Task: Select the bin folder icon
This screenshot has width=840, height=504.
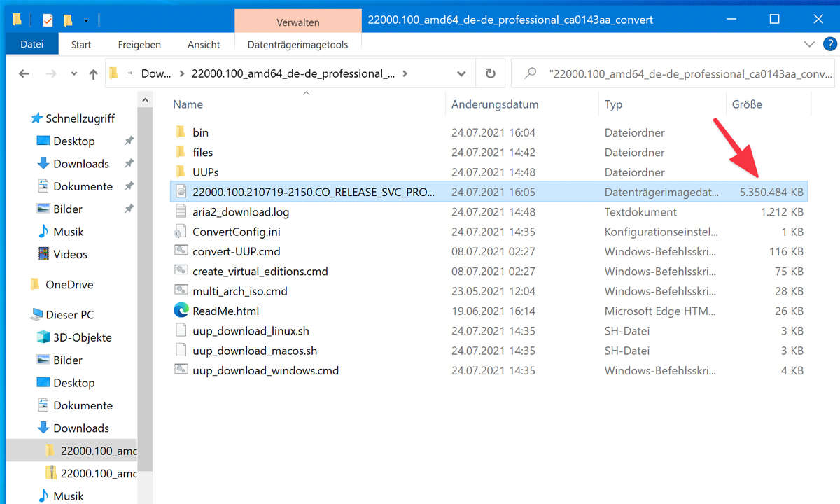Action: 181,132
